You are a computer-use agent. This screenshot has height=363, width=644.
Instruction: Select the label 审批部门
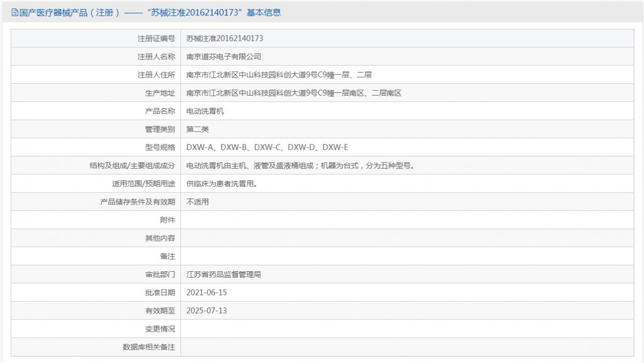pyautogui.click(x=160, y=274)
